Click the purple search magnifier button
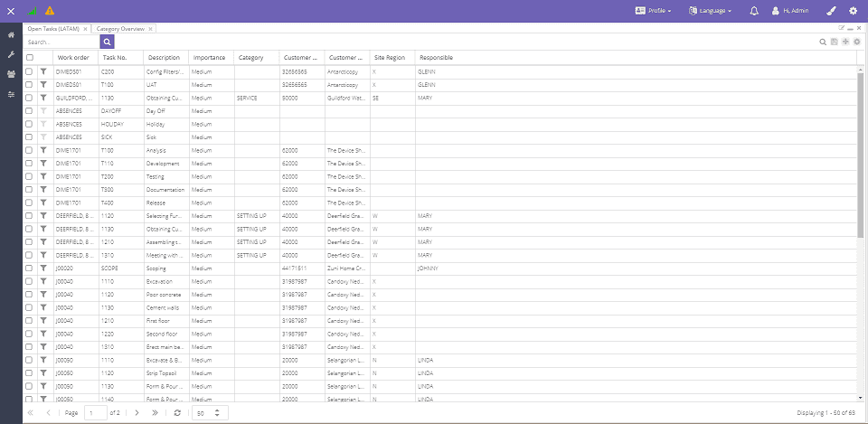Viewport: 868px width, 424px height. pos(107,42)
